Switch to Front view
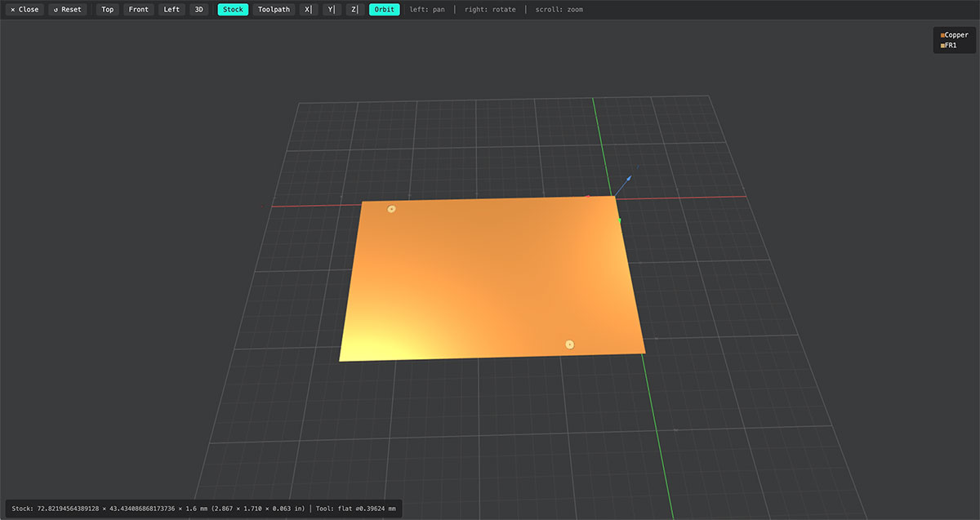The width and height of the screenshot is (980, 520). [x=139, y=10]
